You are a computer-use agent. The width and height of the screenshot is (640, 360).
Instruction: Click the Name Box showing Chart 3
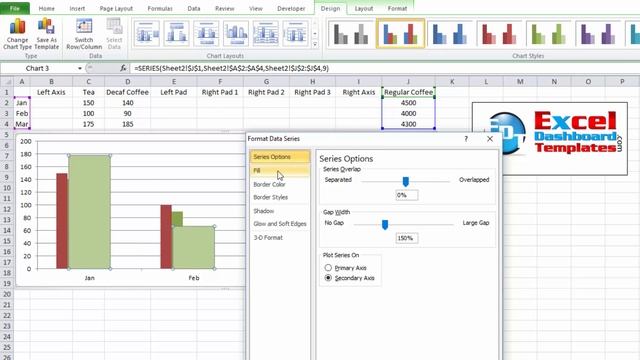click(38, 68)
